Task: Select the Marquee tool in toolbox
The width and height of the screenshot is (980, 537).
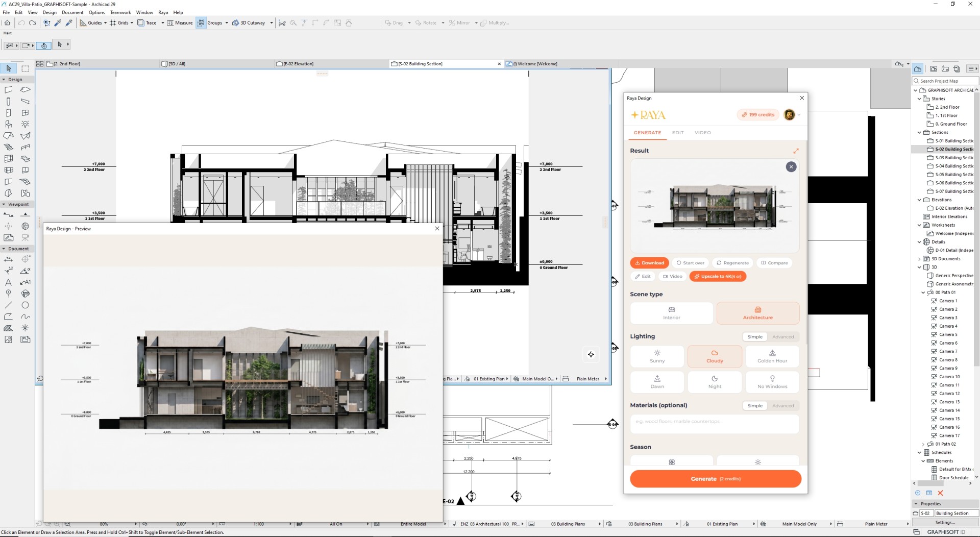Action: (26, 68)
